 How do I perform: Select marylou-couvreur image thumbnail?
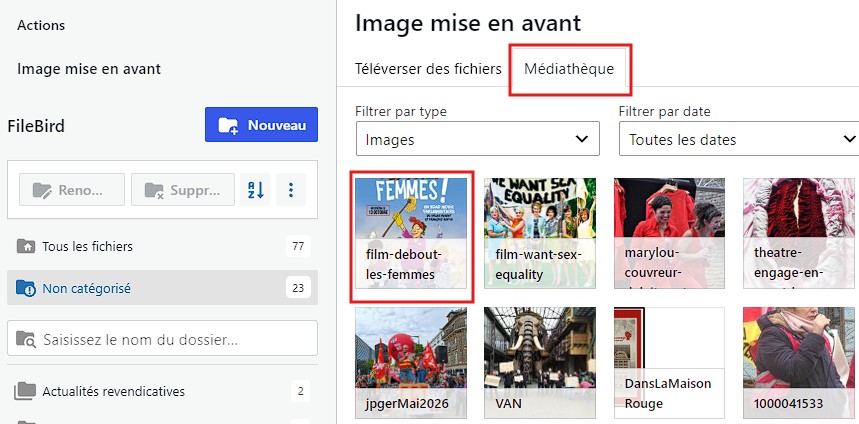669,233
